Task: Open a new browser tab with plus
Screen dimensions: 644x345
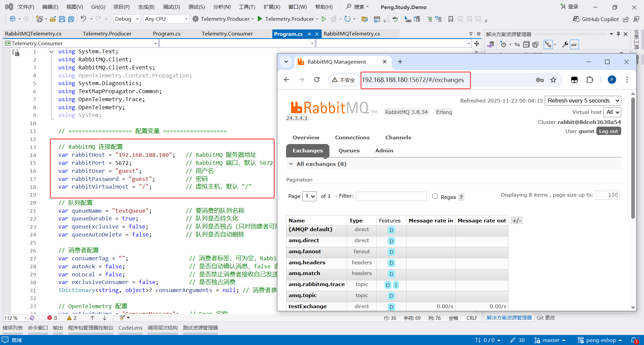Action: (x=400, y=62)
